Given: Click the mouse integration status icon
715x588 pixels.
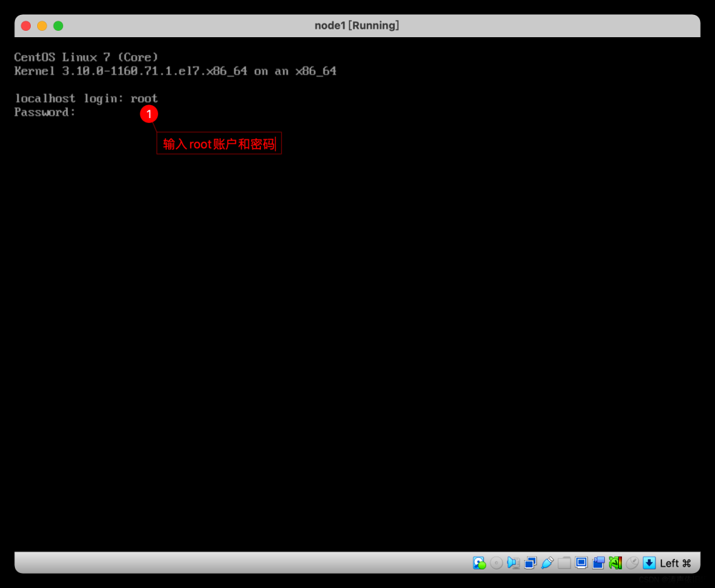Looking at the screenshot, I should (x=632, y=563).
